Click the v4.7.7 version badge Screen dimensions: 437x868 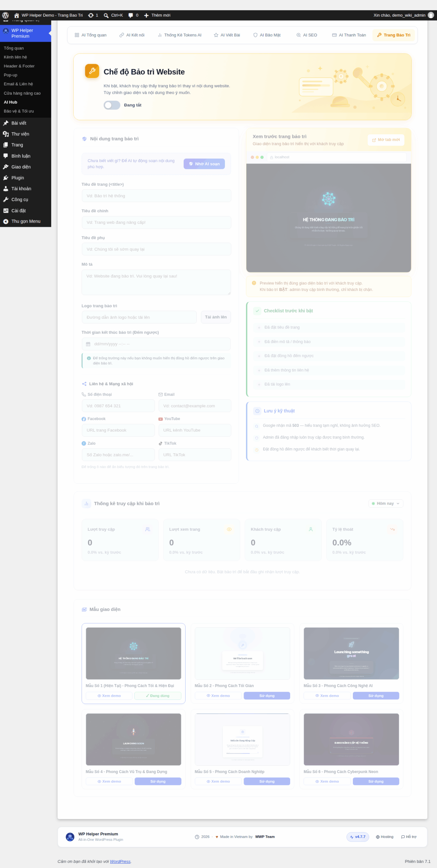tap(358, 837)
